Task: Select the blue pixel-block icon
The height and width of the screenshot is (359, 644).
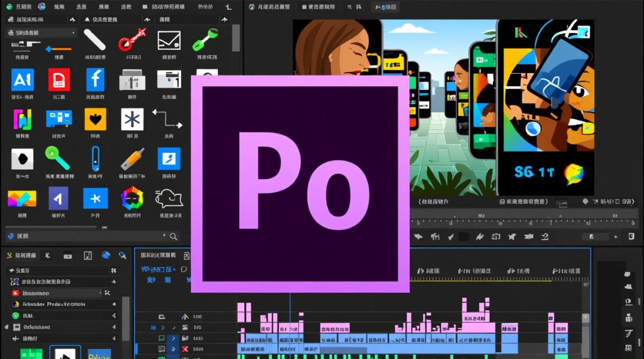Action: click(x=59, y=119)
